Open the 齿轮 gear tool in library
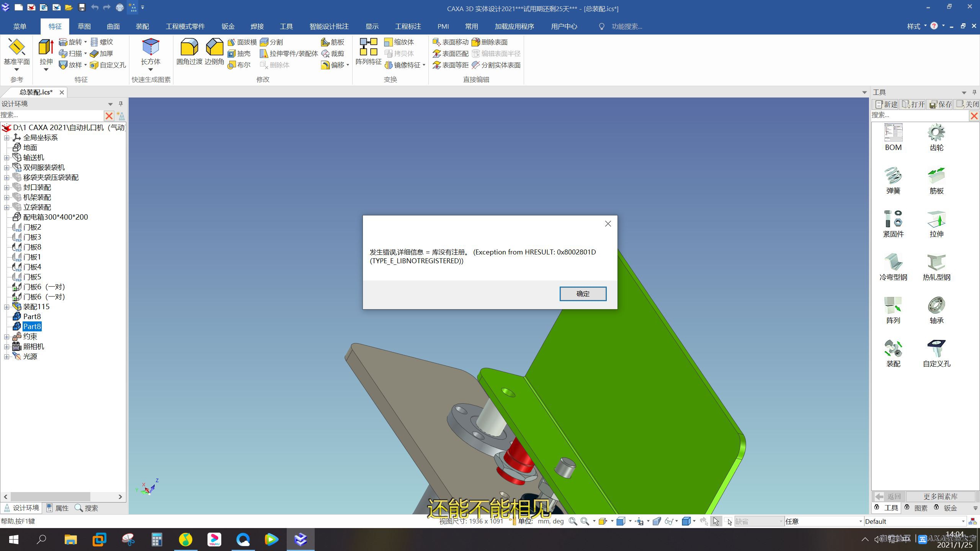 click(x=936, y=133)
